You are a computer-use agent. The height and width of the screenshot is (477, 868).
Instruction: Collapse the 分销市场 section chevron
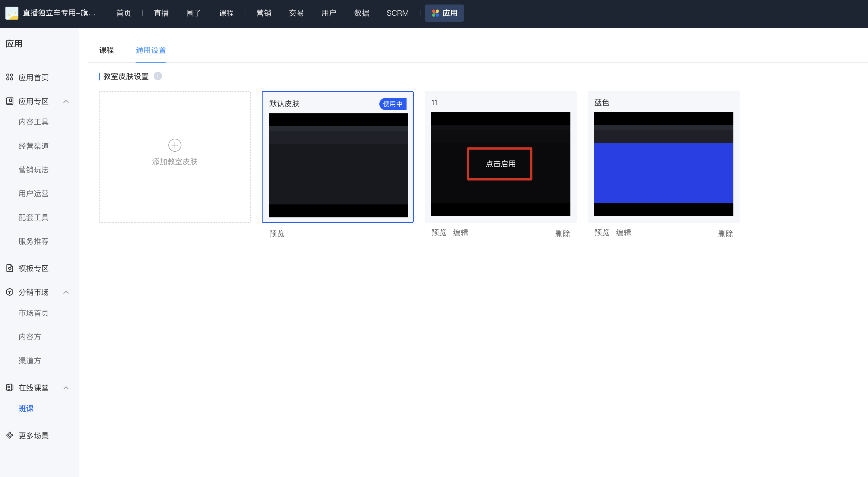tap(66, 292)
